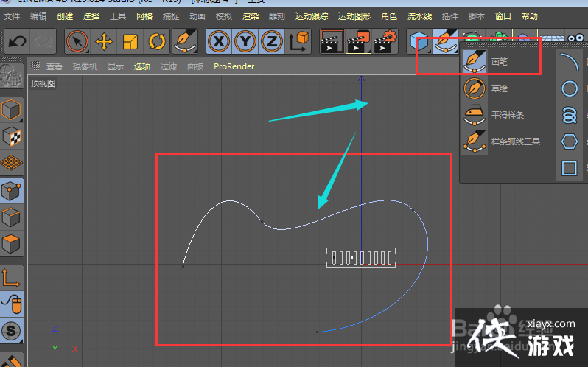This screenshot has height=367, width=588.
Task: Switch to Edges mode
Action: tap(11, 217)
